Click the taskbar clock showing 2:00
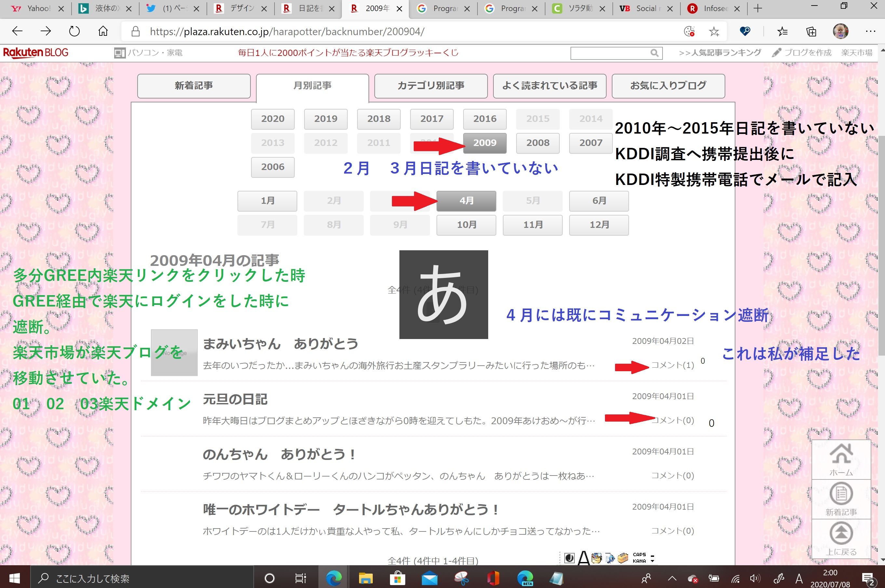Viewport: 885px width, 588px height. (830, 579)
